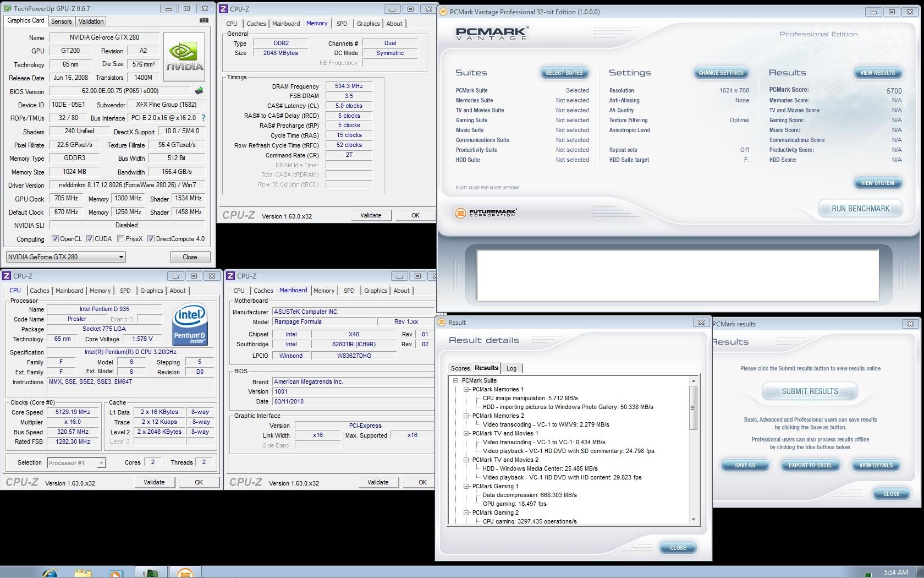The height and width of the screenshot is (578, 924).
Task: Select the GPU-Z taskbar button
Action: 150,572
